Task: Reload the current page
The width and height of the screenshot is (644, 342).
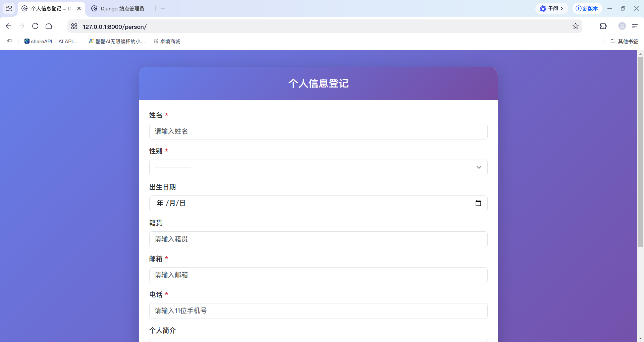Action: coord(35,26)
